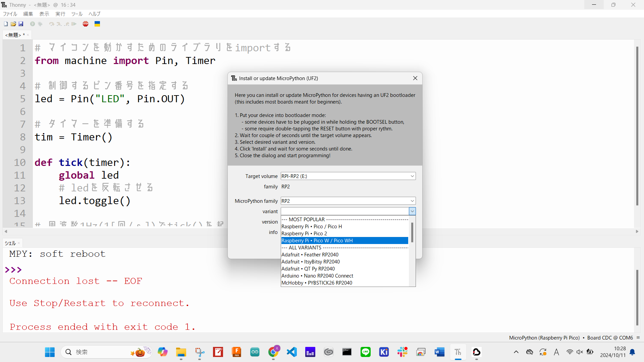This screenshot has width=644, height=362.
Task: Unmute the system volume in the tray
Action: click(580, 352)
